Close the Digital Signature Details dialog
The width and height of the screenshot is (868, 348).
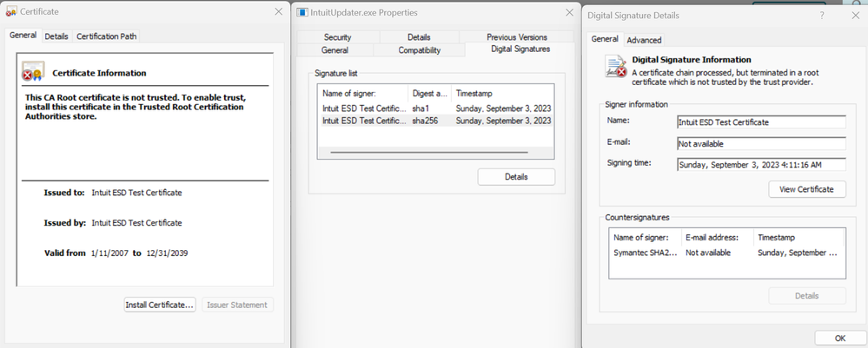click(855, 16)
